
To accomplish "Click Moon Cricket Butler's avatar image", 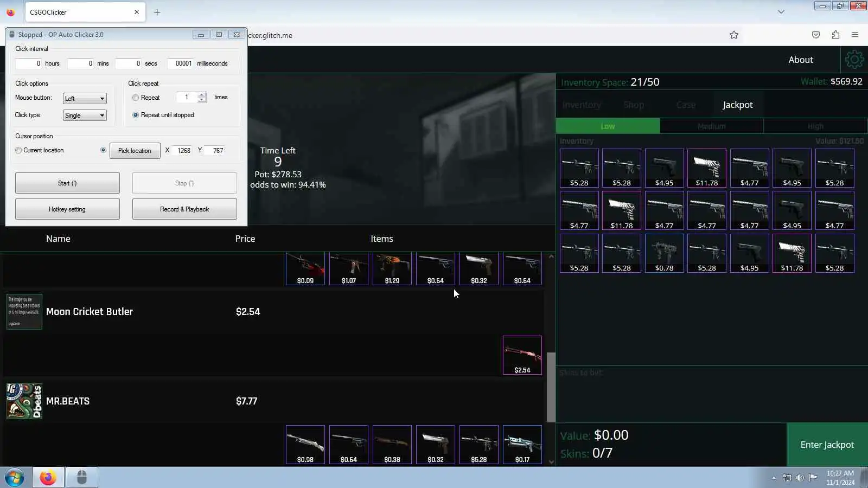I will 24,312.
